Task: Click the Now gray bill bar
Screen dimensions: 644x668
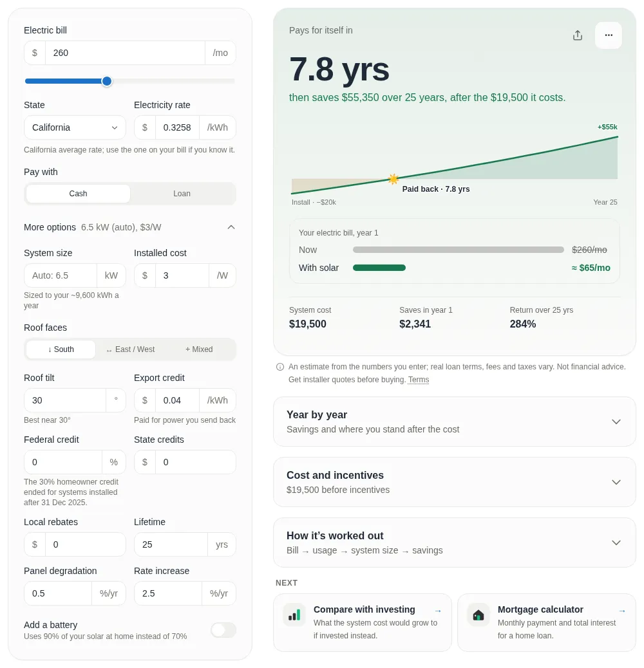Action: tap(459, 250)
